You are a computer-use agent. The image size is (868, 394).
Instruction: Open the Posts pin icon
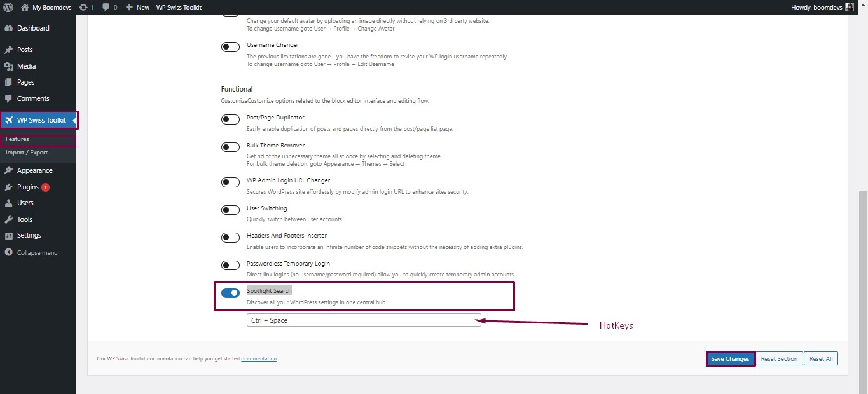8,50
